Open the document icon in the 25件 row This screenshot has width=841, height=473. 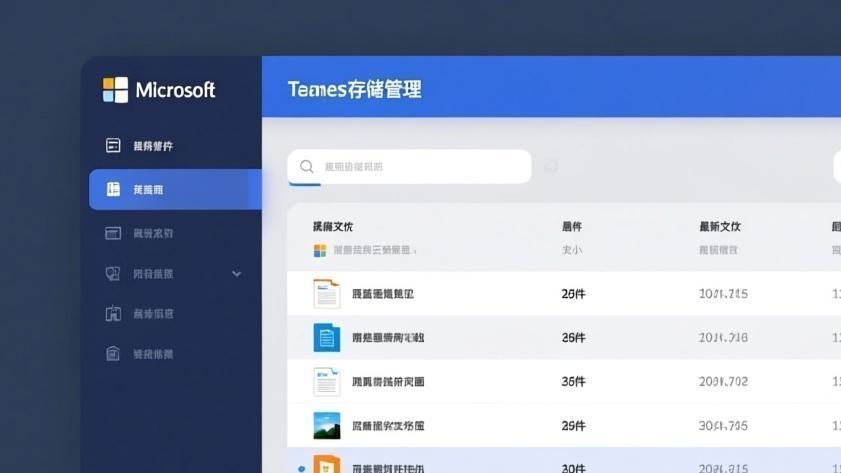[x=327, y=294]
